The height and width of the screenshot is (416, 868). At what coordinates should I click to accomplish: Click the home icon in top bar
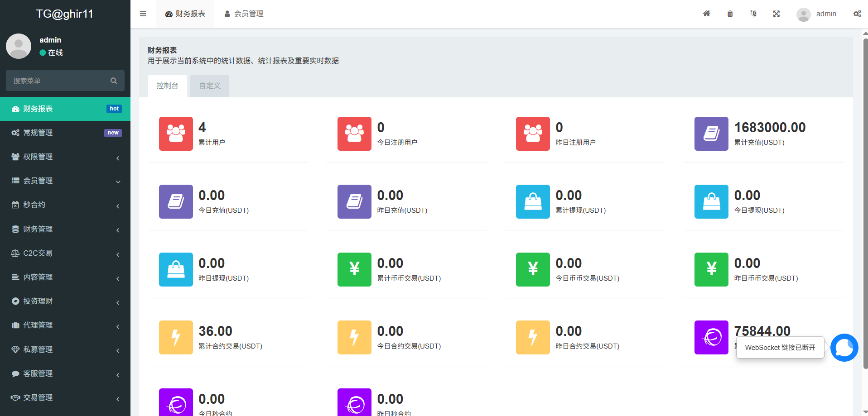click(706, 14)
